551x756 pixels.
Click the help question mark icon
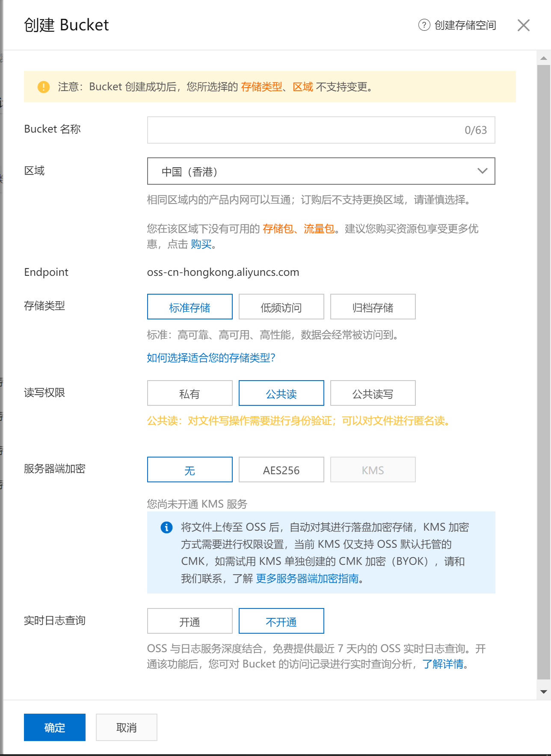424,25
